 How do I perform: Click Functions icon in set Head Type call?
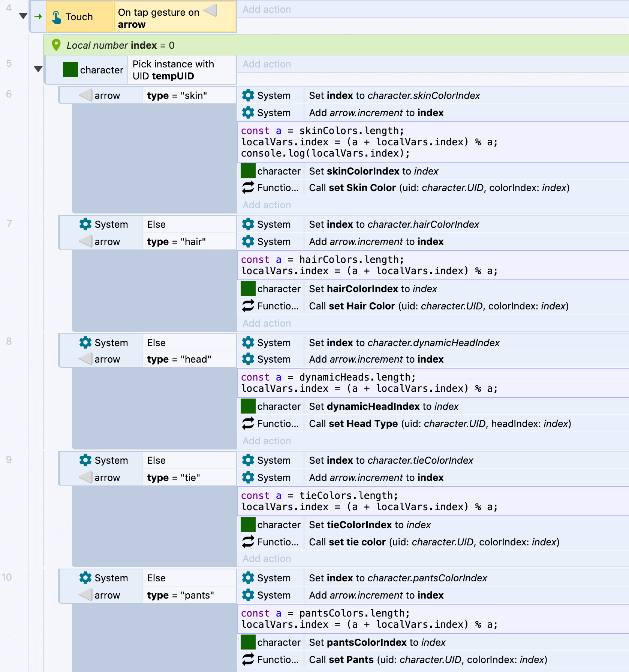point(248,423)
